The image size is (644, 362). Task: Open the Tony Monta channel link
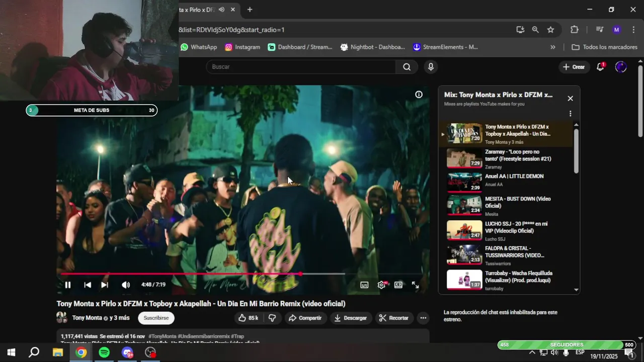(x=87, y=318)
